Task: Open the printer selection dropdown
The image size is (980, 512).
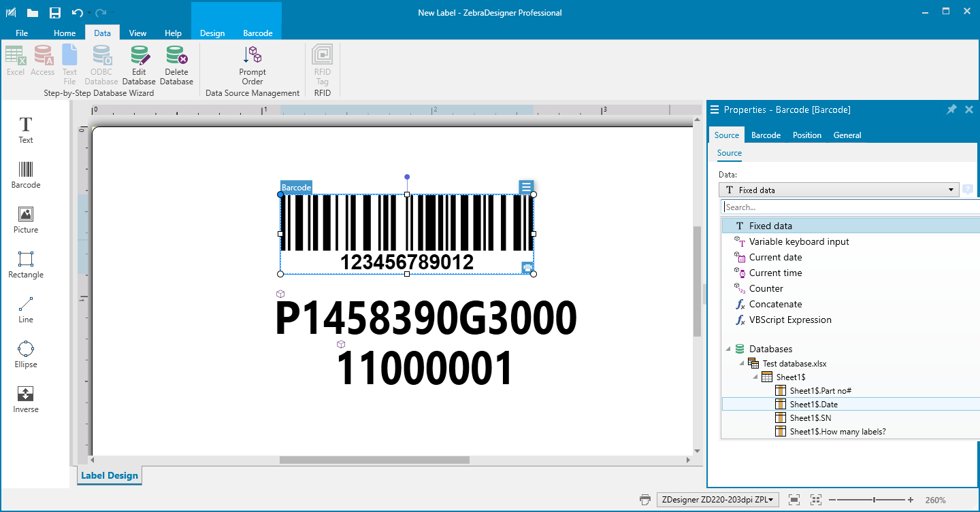Action: tap(718, 500)
